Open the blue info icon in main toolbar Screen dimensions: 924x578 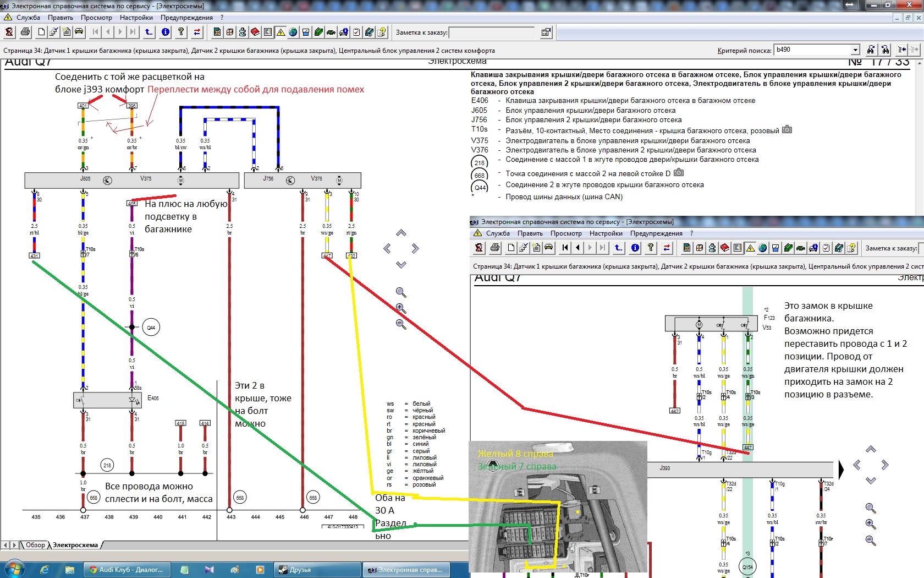pos(166,32)
